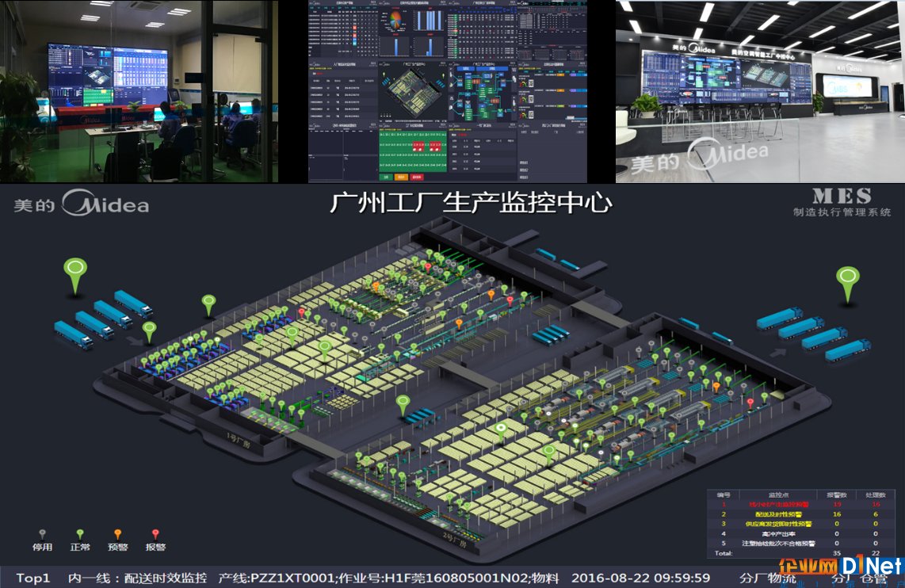Click the 内一线：配送时效监控 ticker text
The width and height of the screenshot is (905, 588).
137,578
